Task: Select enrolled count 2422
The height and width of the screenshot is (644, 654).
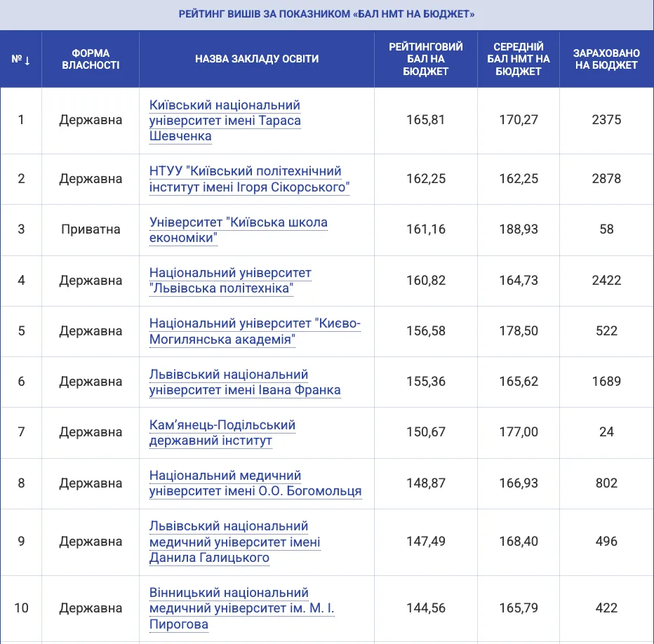Action: pyautogui.click(x=606, y=281)
